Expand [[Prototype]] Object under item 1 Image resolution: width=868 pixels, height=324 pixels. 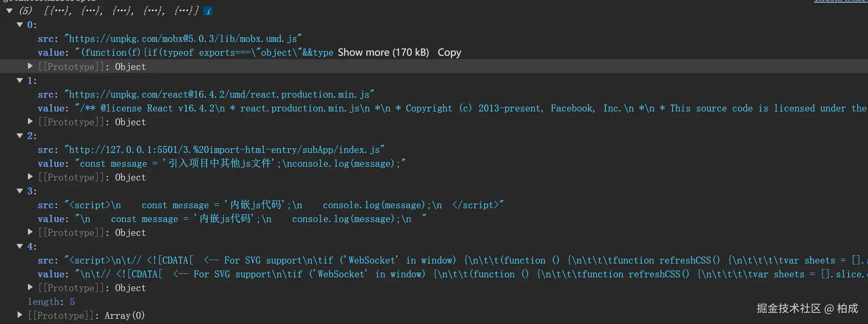point(30,121)
